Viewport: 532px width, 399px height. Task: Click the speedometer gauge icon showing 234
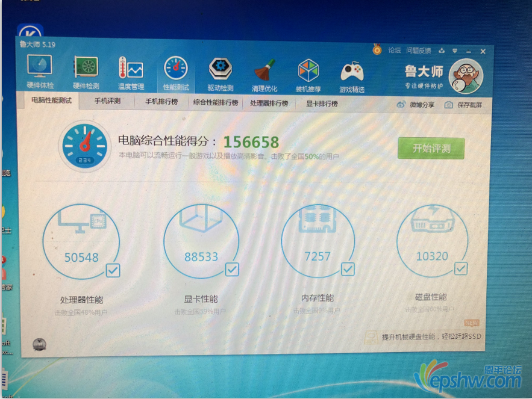84,146
